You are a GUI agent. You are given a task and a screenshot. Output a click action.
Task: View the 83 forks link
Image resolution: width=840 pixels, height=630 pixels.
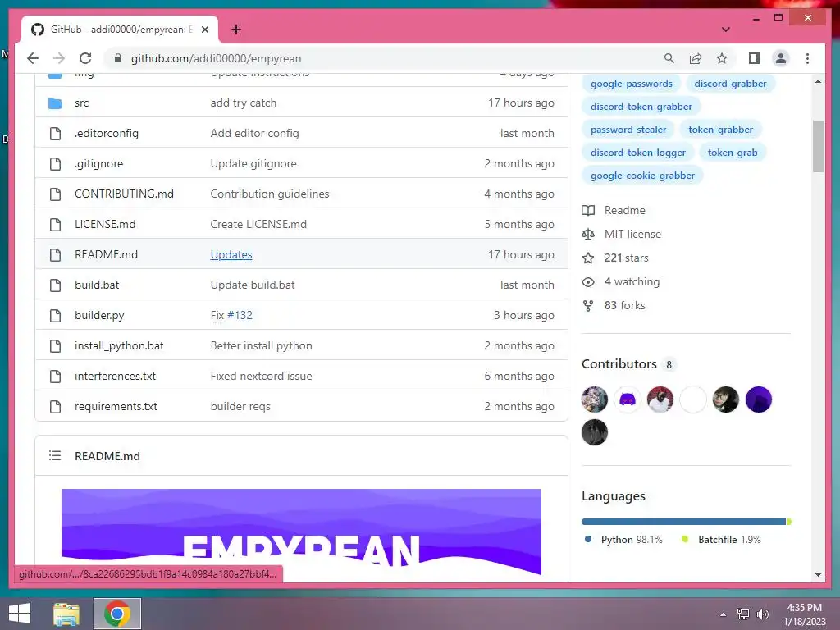614,305
